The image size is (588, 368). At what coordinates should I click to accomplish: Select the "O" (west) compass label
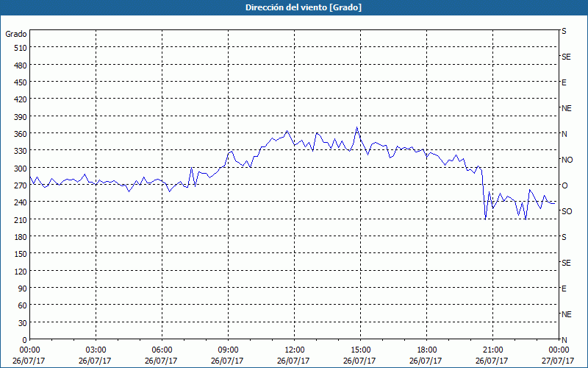564,185
